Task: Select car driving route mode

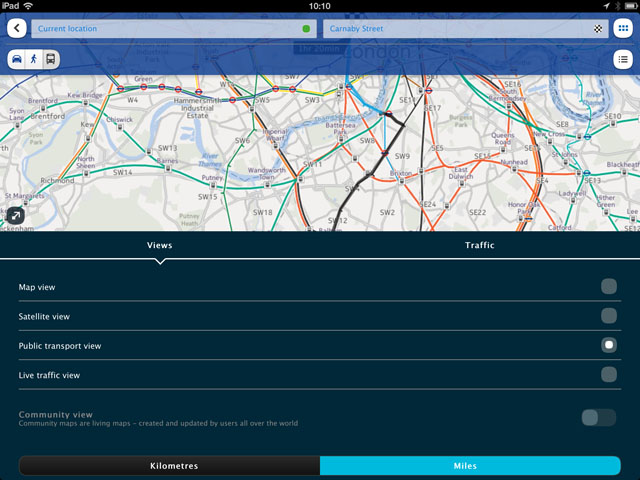Action: point(17,59)
